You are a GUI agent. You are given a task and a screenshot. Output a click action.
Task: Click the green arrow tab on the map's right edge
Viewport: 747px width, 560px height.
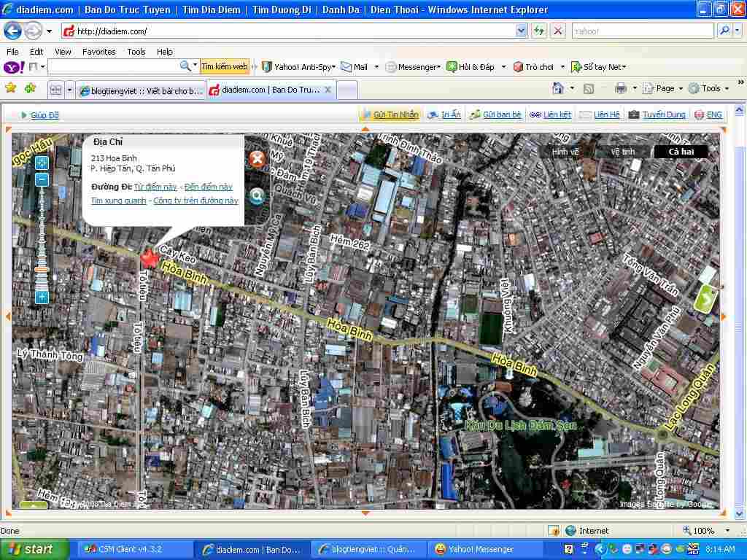coord(706,298)
